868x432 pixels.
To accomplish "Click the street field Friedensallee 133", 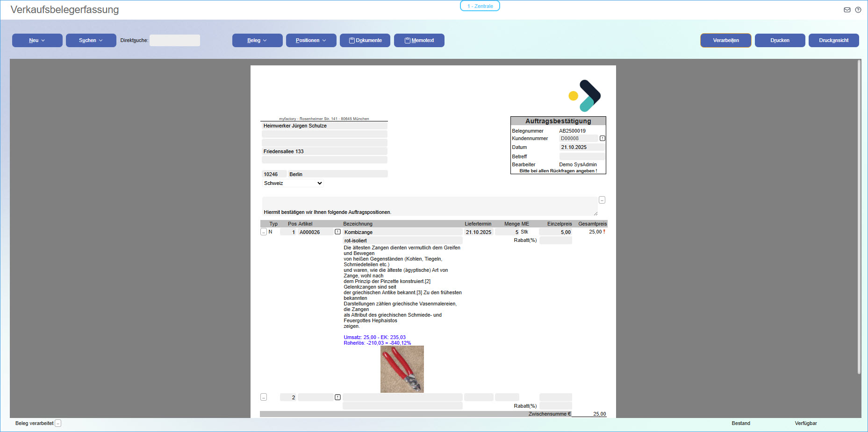I will coord(324,151).
